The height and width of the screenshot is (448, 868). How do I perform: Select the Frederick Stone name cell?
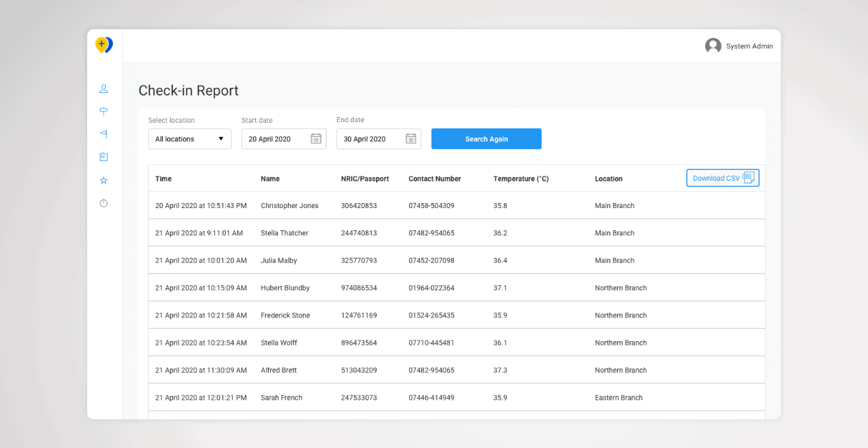pyautogui.click(x=285, y=315)
